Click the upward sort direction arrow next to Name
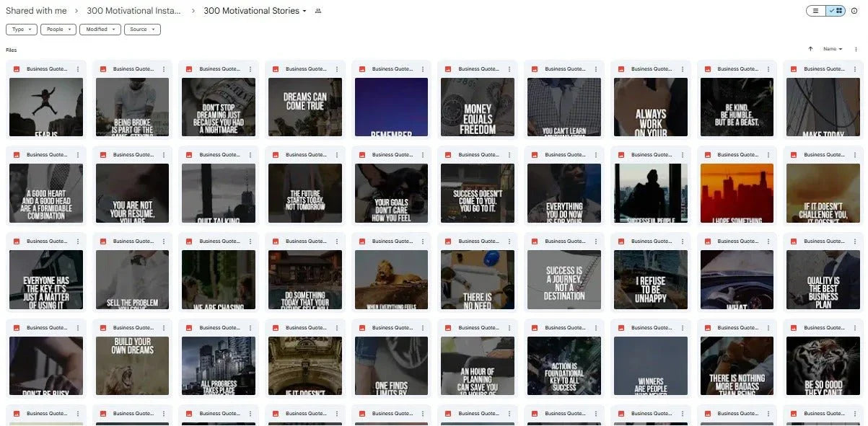The height and width of the screenshot is (426, 868). click(x=810, y=48)
